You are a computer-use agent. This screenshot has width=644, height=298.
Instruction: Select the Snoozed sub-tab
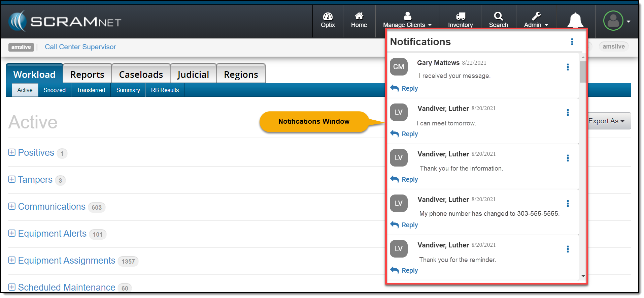click(55, 90)
